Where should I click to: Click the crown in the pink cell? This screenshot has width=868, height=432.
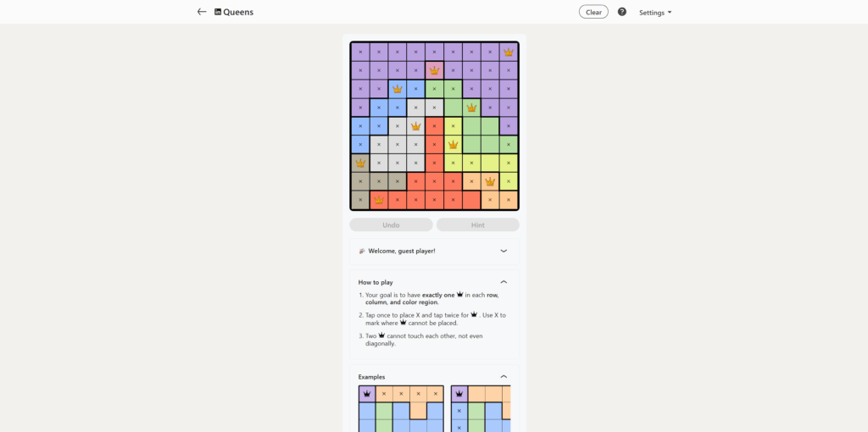pyautogui.click(x=435, y=70)
